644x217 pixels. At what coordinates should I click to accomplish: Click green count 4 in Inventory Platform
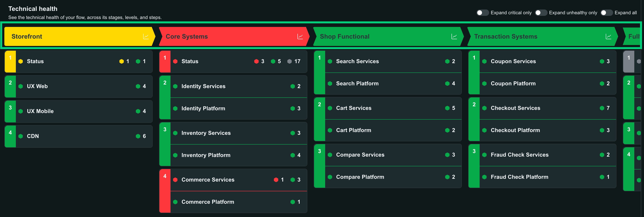coord(296,155)
